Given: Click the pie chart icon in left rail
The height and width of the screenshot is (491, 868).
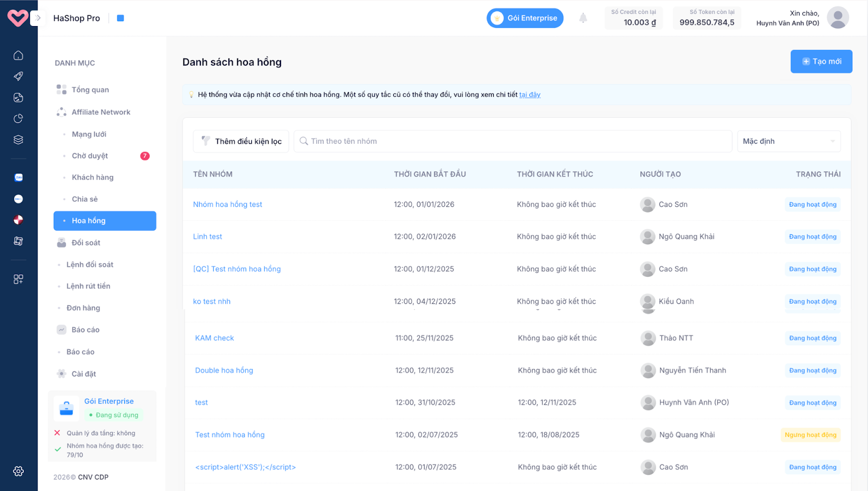Looking at the screenshot, I should (18, 119).
